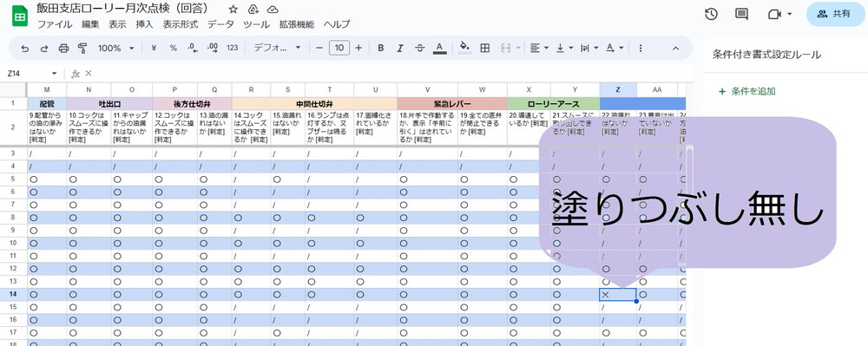The height and width of the screenshot is (346, 868).
Task: Click the move to folder icon
Action: click(253, 10)
